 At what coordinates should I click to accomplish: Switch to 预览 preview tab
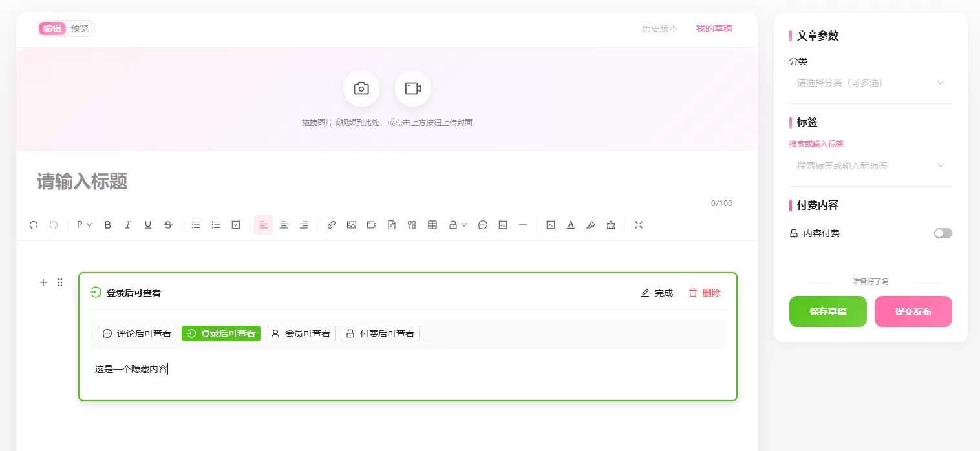click(x=80, y=28)
